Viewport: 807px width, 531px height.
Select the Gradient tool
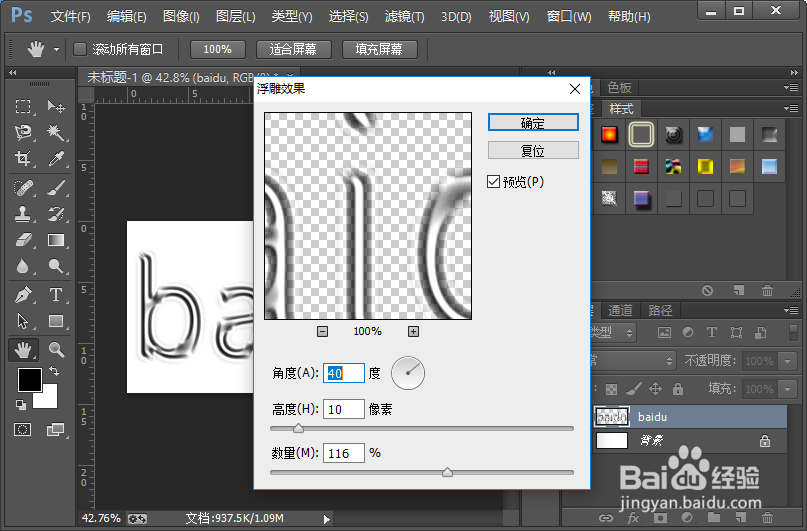click(x=56, y=240)
